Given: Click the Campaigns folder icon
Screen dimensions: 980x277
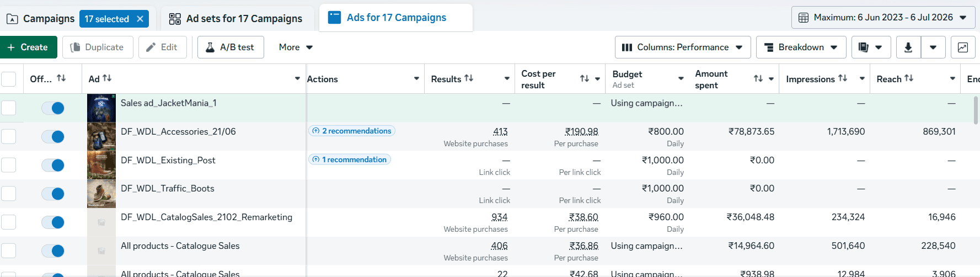Looking at the screenshot, I should (x=12, y=19).
